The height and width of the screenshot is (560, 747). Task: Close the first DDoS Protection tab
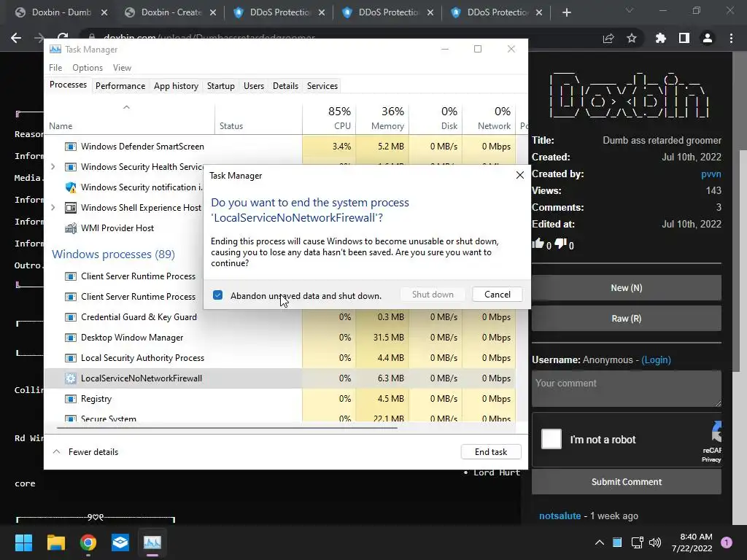[322, 13]
